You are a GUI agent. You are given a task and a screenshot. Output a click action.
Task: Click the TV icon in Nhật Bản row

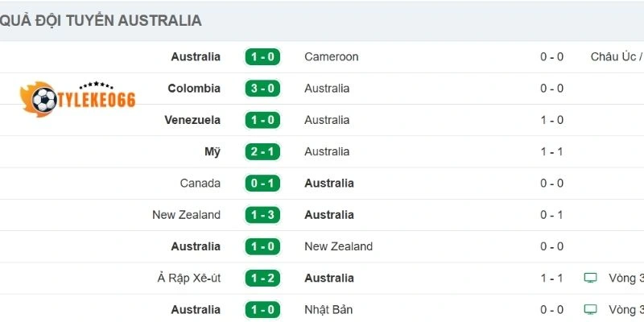[x=591, y=309]
